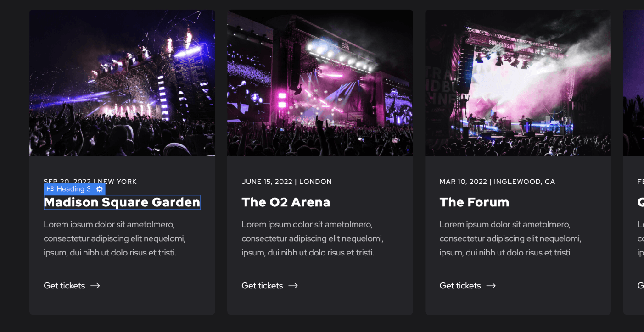Click the Madison Square Garden heading
Screen dimensions: 644x332
(122, 202)
